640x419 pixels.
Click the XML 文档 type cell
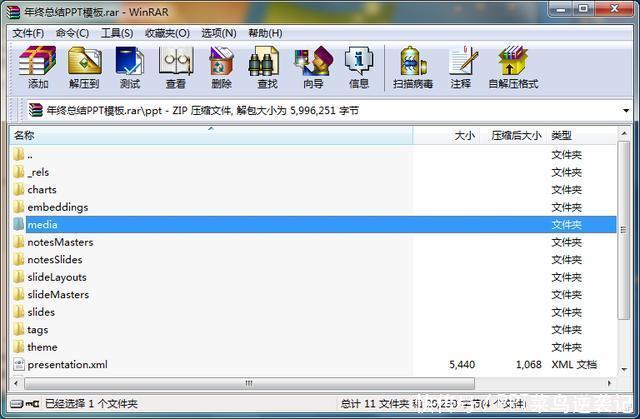tap(574, 364)
